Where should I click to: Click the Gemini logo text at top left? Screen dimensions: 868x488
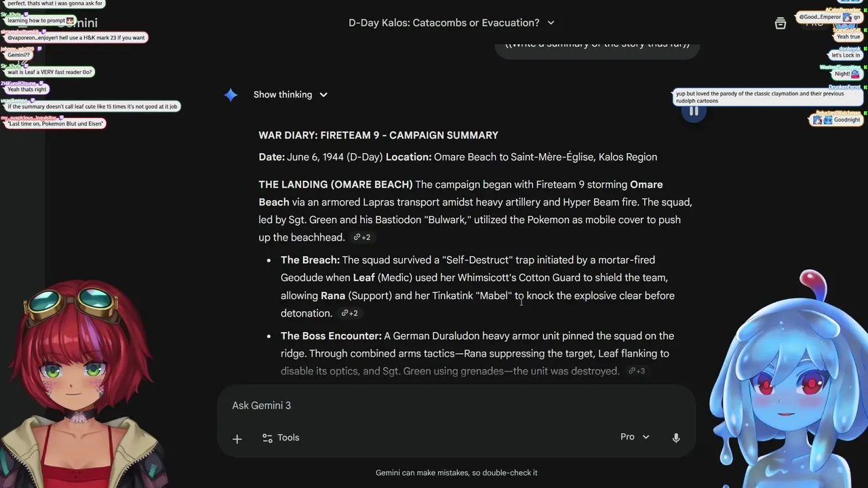(x=77, y=23)
